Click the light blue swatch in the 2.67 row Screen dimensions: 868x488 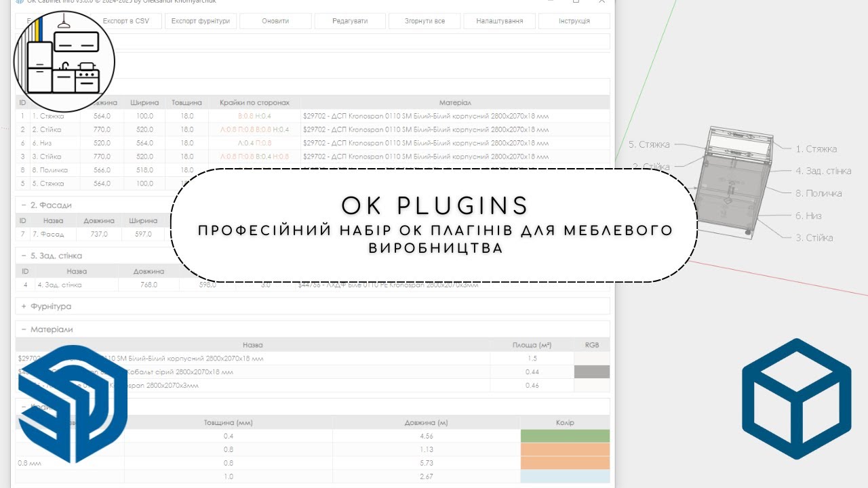pyautogui.click(x=565, y=476)
